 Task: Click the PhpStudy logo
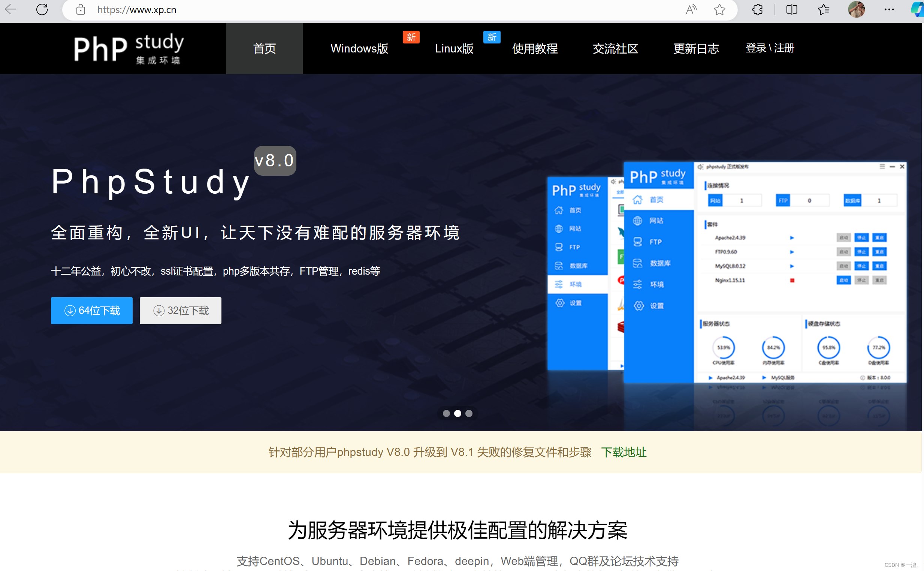129,48
